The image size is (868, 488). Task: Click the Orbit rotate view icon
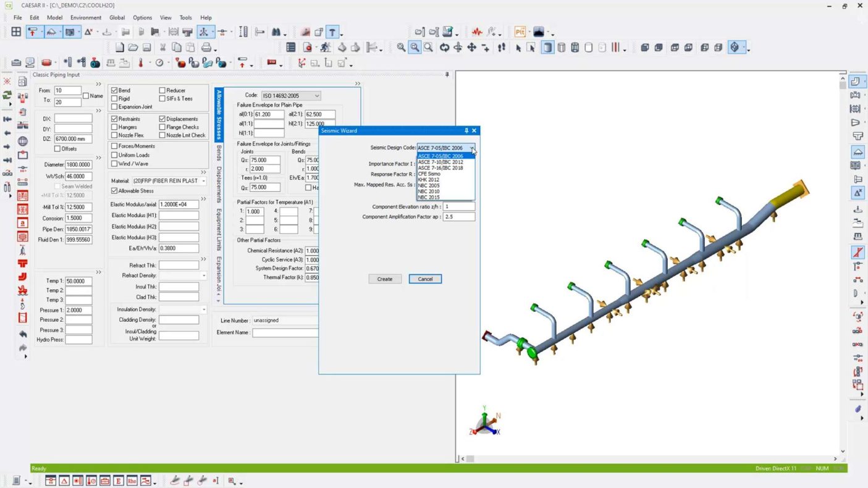coord(444,48)
